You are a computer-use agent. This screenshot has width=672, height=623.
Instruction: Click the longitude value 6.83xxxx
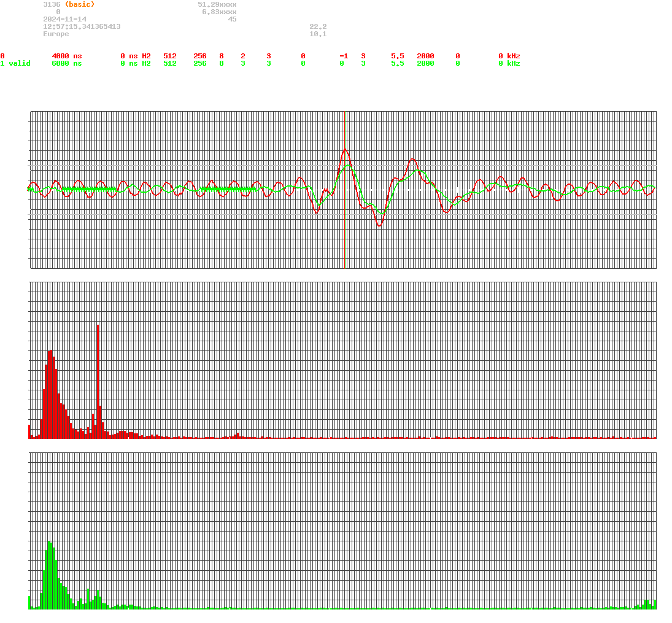(x=219, y=12)
